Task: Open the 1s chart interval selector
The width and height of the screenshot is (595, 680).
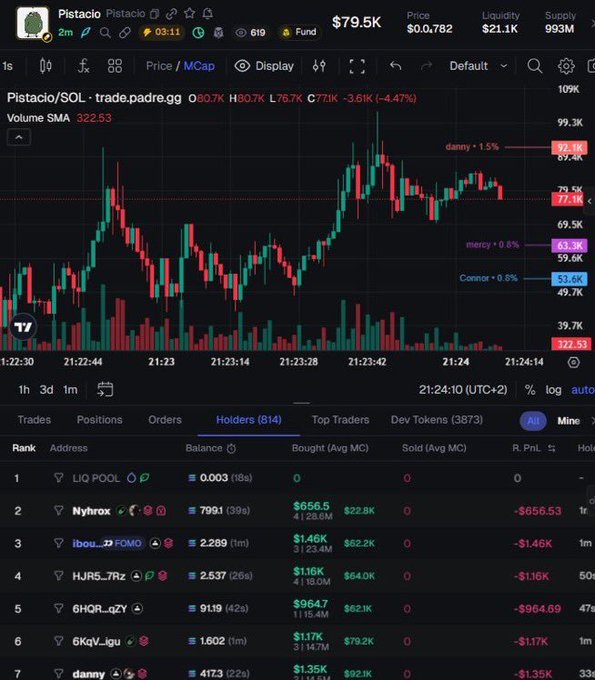Action: coord(7,66)
